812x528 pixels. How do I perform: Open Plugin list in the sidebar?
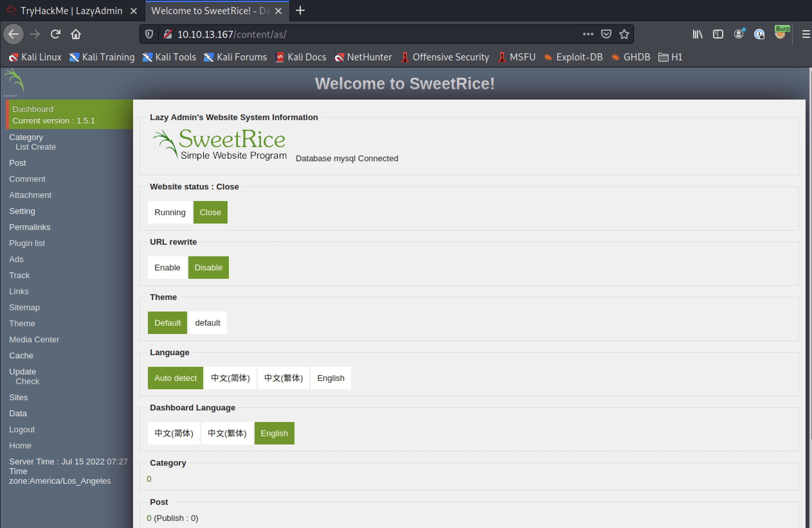[27, 243]
